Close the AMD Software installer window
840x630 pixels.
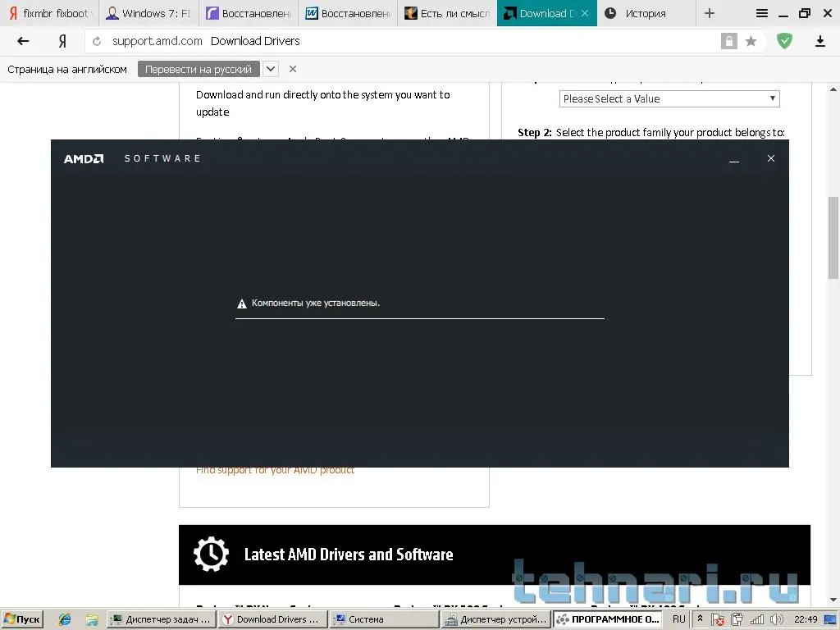coord(770,158)
